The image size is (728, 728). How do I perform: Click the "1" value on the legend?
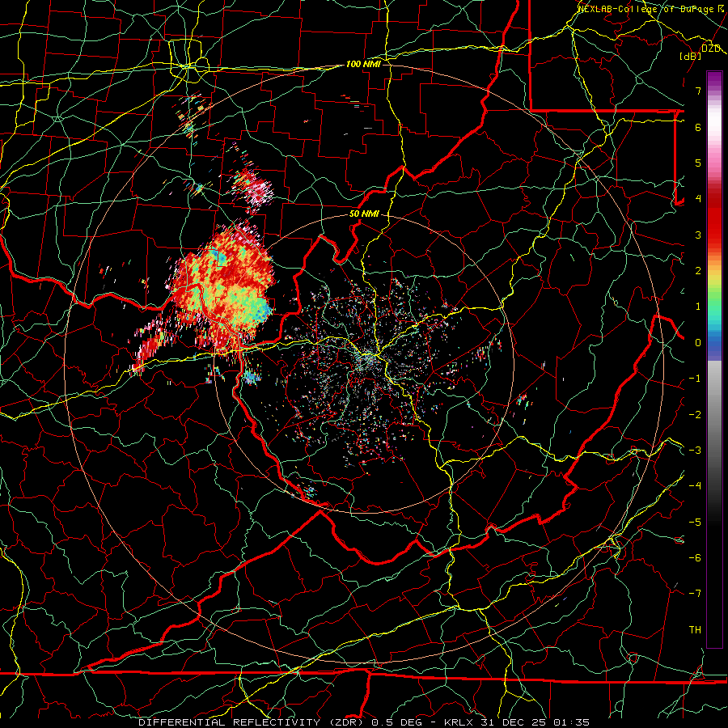pyautogui.click(x=698, y=307)
